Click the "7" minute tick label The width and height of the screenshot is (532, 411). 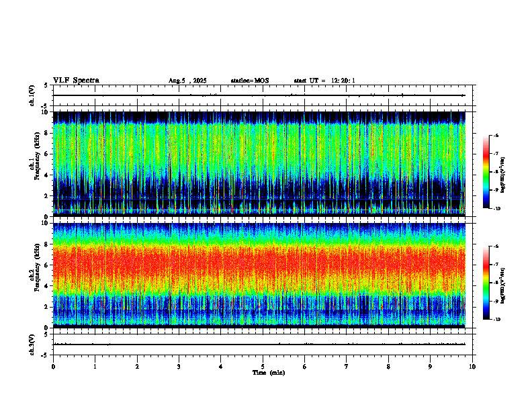click(347, 367)
